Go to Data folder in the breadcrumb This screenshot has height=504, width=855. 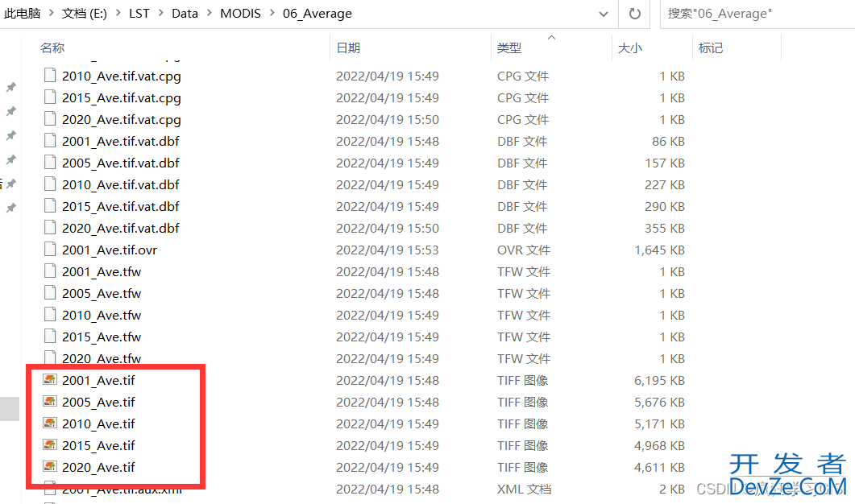click(185, 14)
